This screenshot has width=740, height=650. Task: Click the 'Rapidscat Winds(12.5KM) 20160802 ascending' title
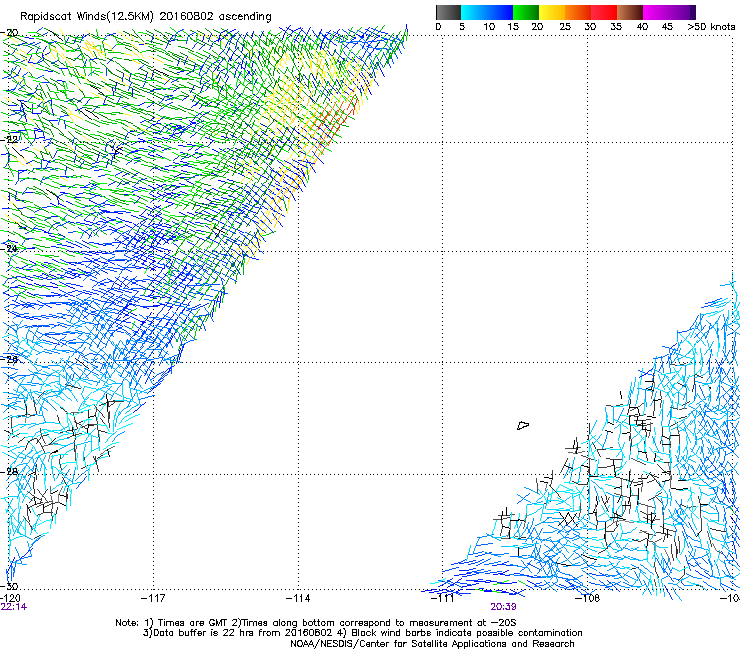[x=146, y=17]
